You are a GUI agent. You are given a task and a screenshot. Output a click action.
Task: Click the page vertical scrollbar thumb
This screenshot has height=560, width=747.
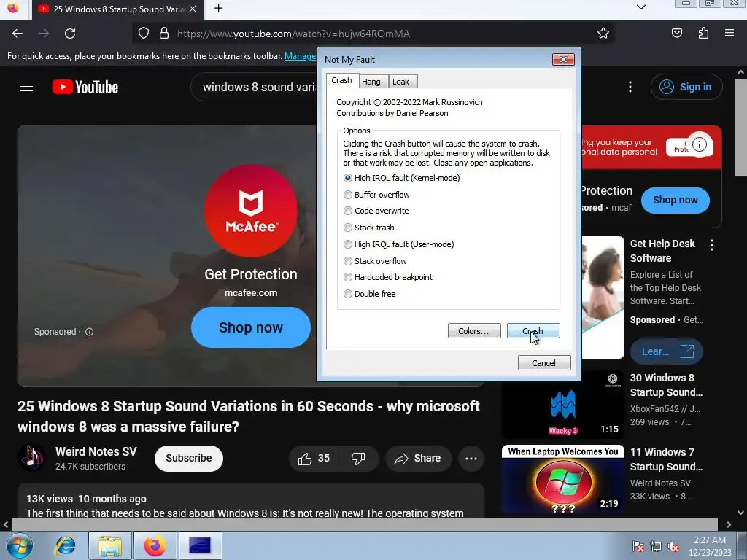pos(740,127)
